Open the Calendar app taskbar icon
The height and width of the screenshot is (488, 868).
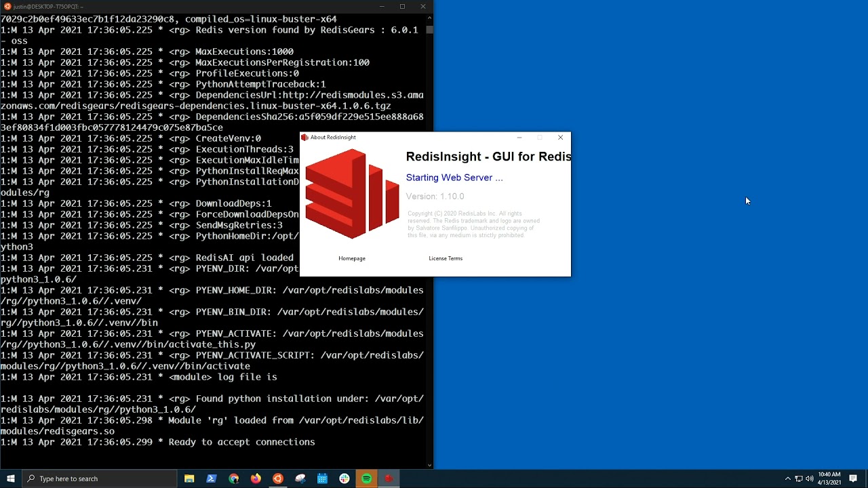click(x=322, y=479)
